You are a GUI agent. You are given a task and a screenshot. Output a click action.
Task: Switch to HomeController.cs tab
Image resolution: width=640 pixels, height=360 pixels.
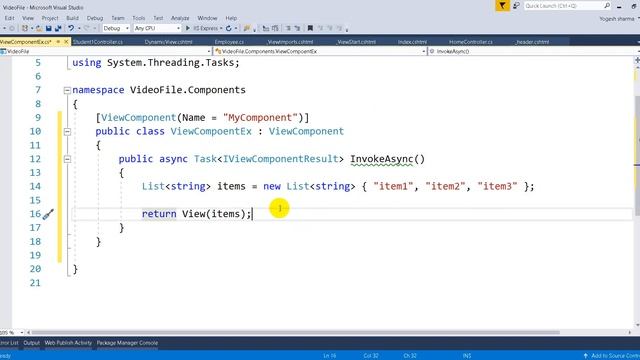(x=471, y=42)
